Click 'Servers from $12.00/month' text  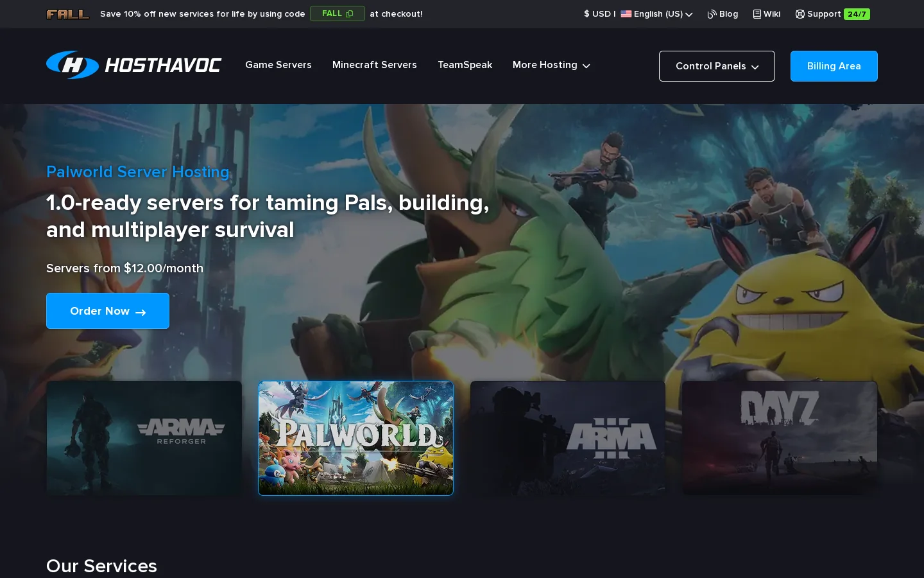tap(124, 268)
